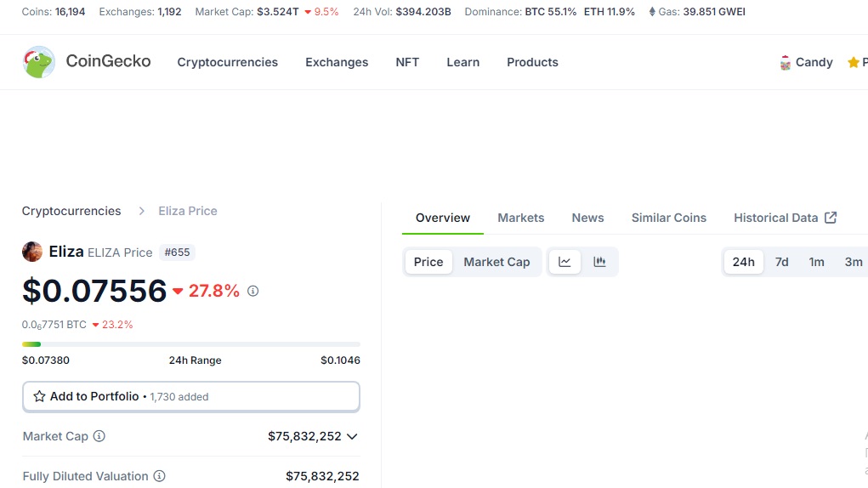Click the $0.07556 price value

(94, 291)
